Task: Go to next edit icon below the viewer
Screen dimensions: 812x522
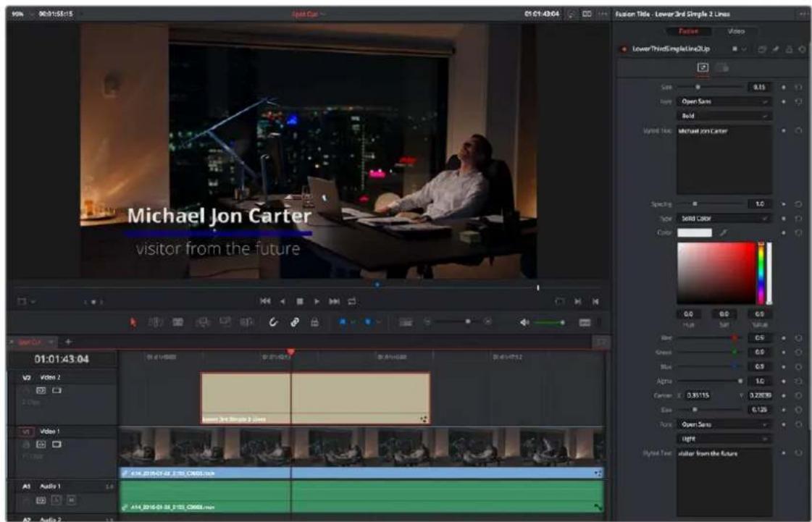Action: [578, 301]
